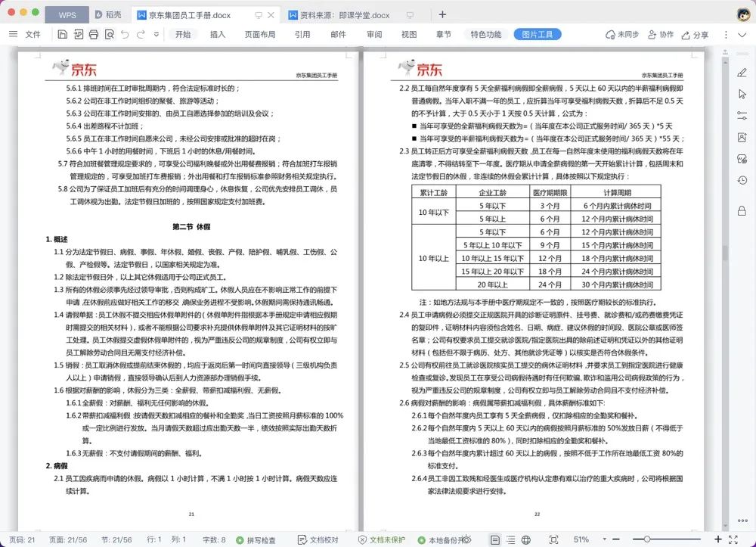Image resolution: width=756 pixels, height=547 pixels.
Task: Open the three dots at sidebar bottom
Action: pos(742,521)
